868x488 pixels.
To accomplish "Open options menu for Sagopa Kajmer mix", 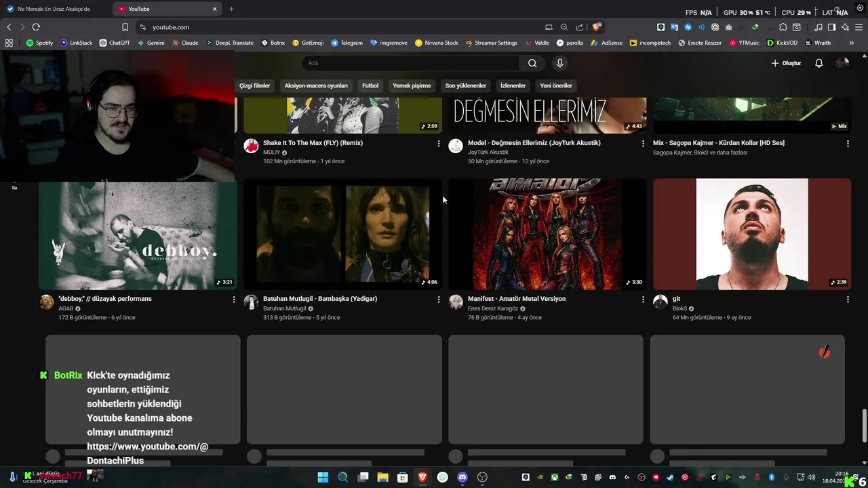I will pyautogui.click(x=848, y=144).
